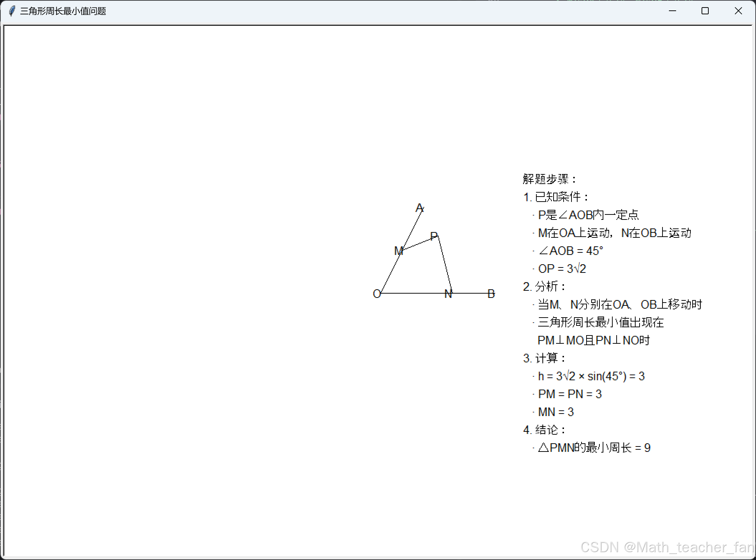Click the formula h = 3√2 × sin(45°) = 3
756x560 pixels.
click(591, 376)
